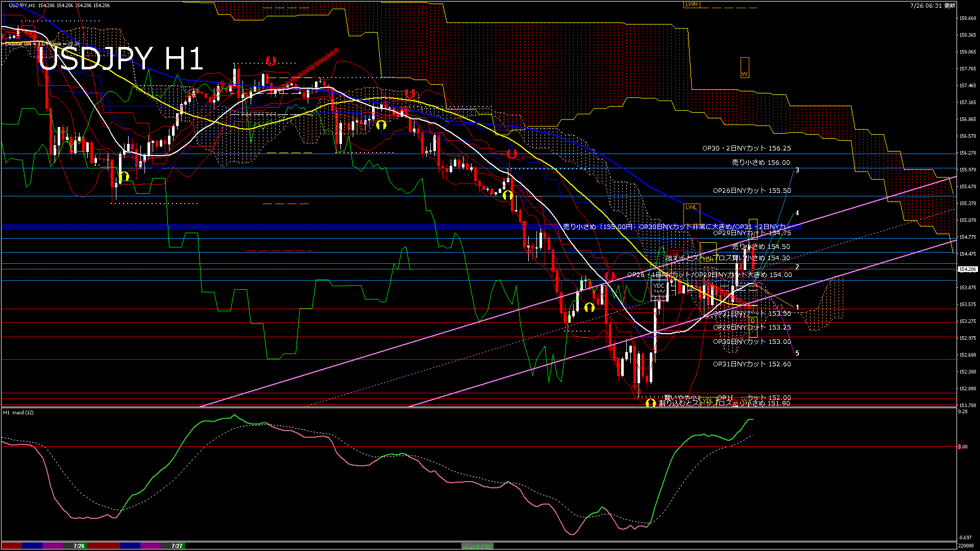Click the yellow up-arrow signal below 151.90 line
Viewport: 980px width, 551px height.
tap(650, 403)
